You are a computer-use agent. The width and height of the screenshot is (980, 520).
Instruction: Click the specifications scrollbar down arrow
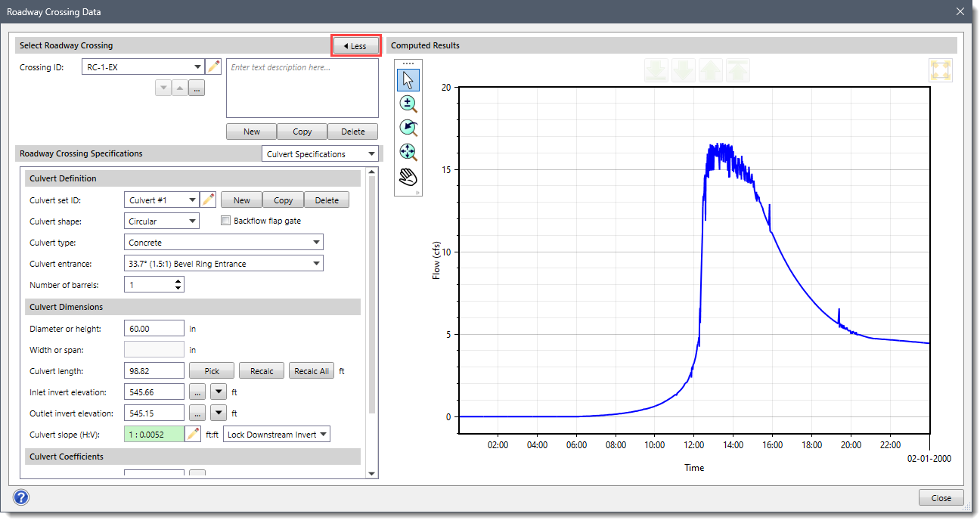click(371, 474)
